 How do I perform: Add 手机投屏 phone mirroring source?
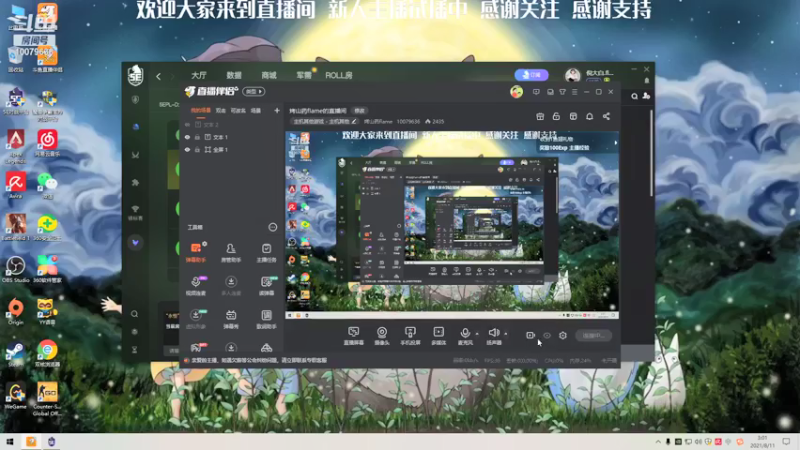tap(410, 336)
